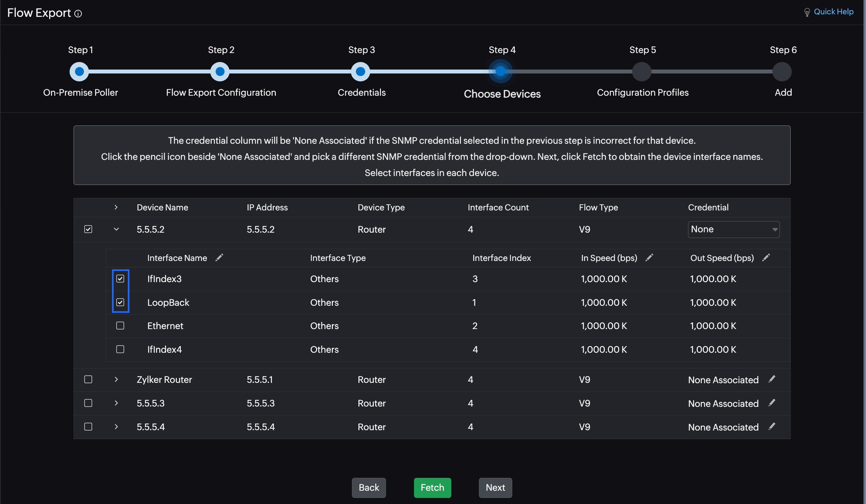Screen dimensions: 866x504
Task: Open the None credential dropdown
Action: click(x=733, y=229)
